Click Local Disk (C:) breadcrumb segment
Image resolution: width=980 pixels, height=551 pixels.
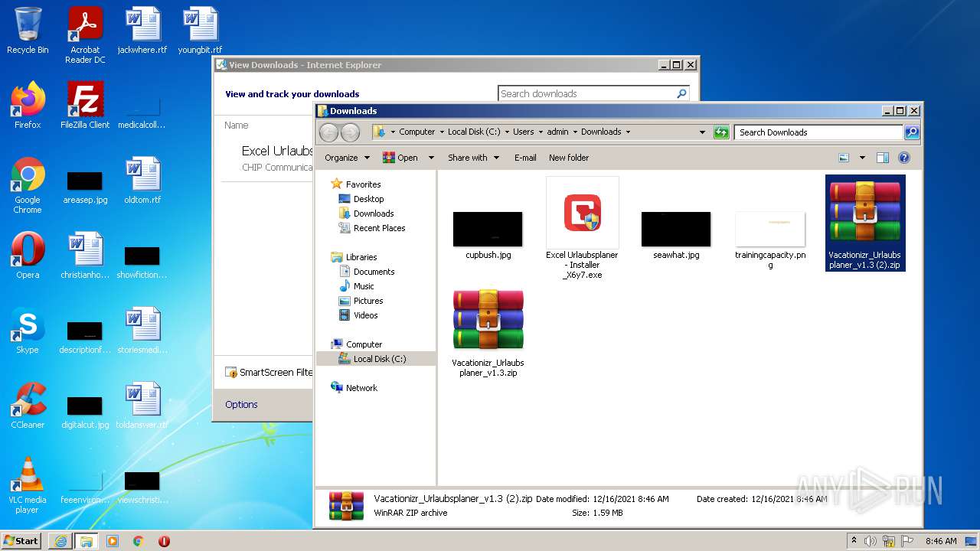(474, 132)
